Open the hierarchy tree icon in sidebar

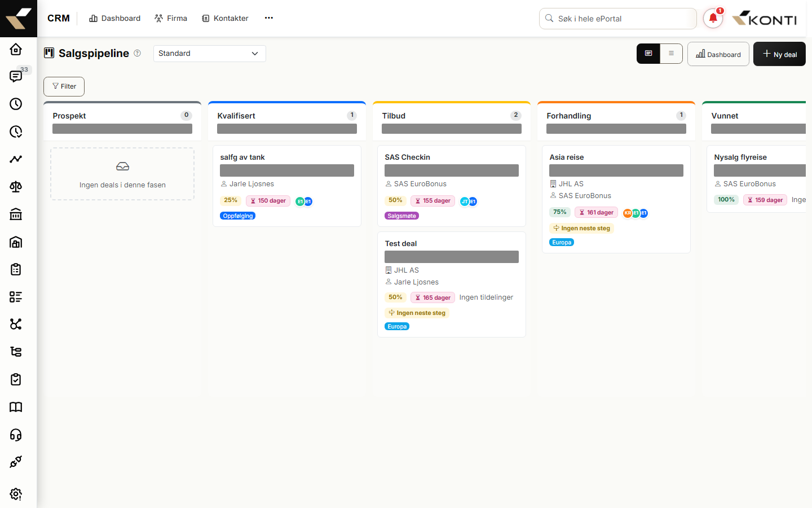16,352
